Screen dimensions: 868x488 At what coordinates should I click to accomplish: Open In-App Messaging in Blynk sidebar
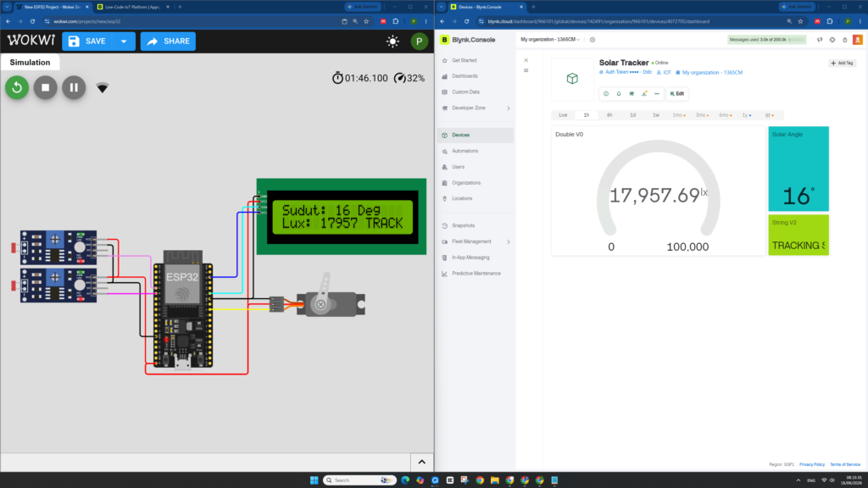tap(476, 258)
